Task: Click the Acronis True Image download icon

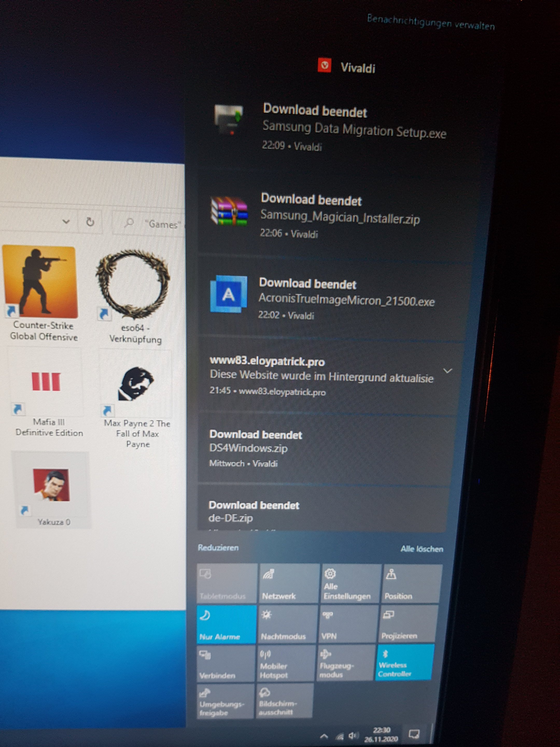Action: (229, 294)
